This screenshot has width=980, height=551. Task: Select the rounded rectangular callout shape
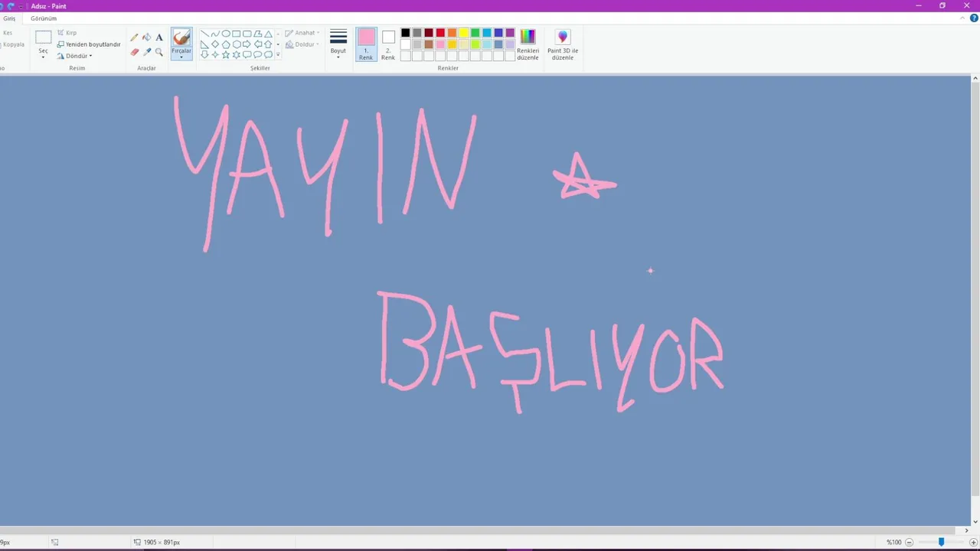(247, 54)
